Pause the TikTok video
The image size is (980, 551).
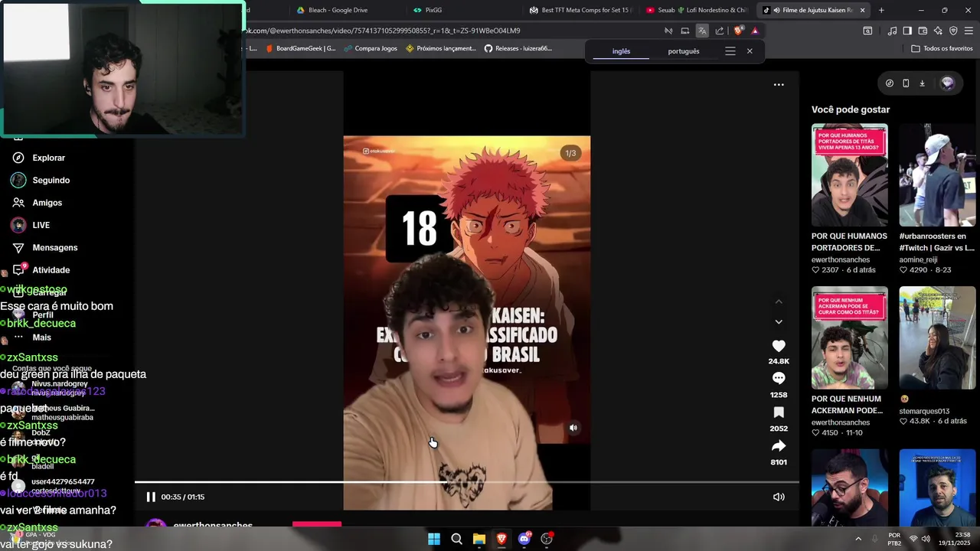pyautogui.click(x=151, y=497)
